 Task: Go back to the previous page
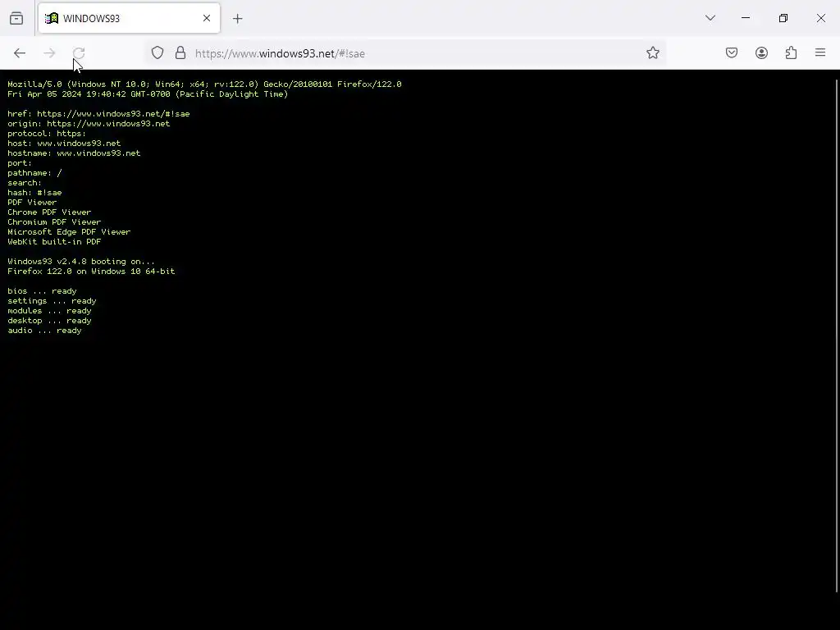[x=20, y=53]
